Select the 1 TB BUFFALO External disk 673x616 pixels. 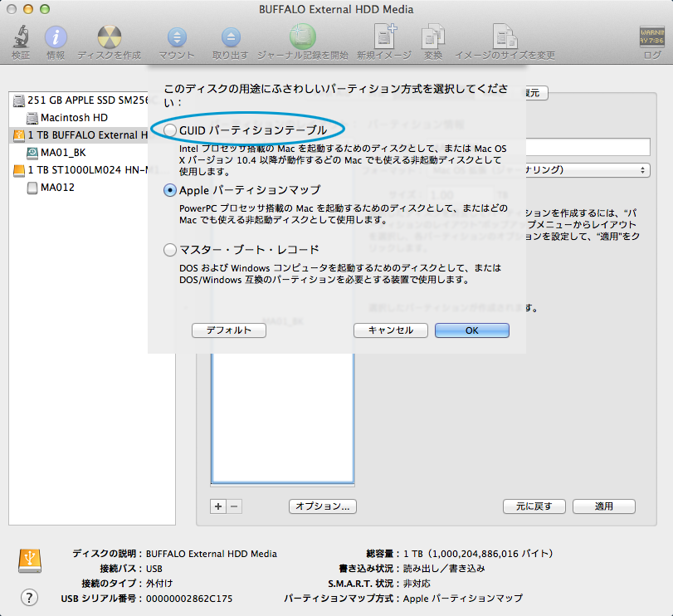click(79, 134)
